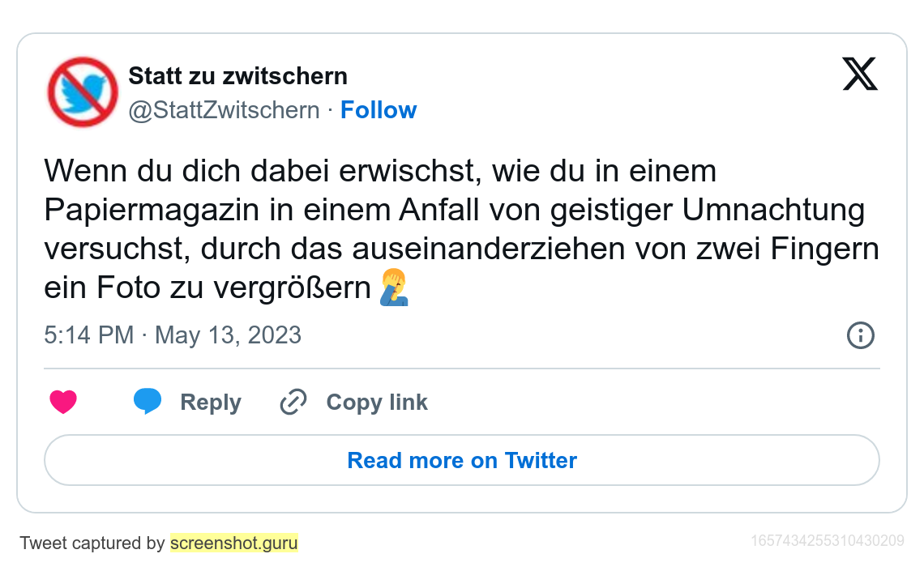Click the 'Tweet captured by' caption text
This screenshot has width=924, height=588.
[x=92, y=543]
